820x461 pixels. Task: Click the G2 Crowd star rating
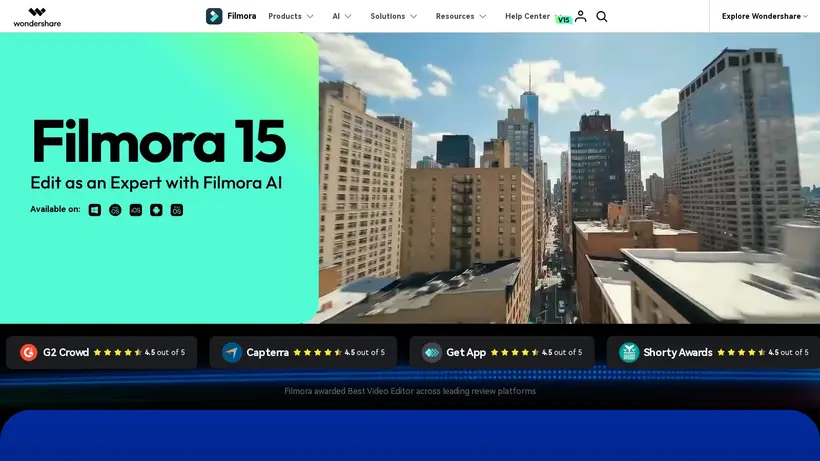click(x=118, y=352)
